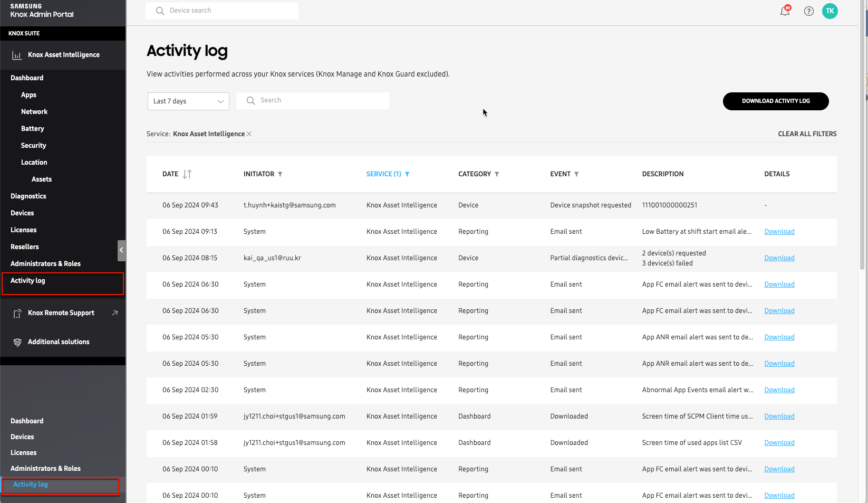Click the Additional solutions icon
This screenshot has height=503, width=868.
coord(17,342)
